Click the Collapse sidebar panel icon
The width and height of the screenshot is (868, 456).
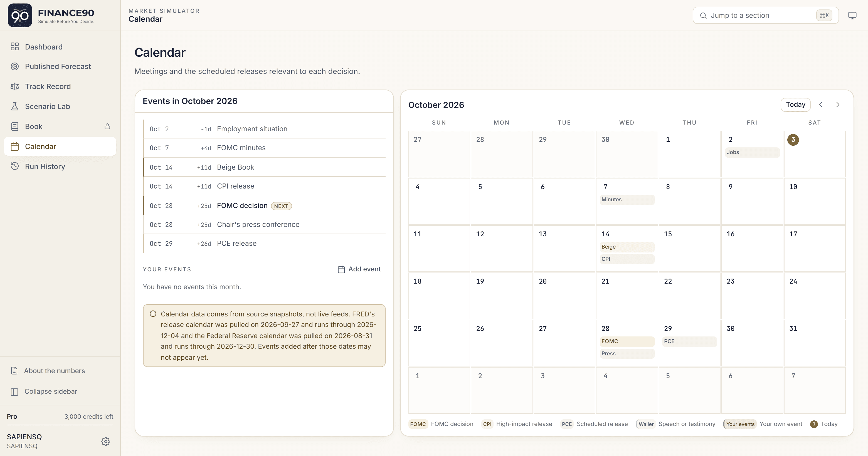[x=14, y=392]
